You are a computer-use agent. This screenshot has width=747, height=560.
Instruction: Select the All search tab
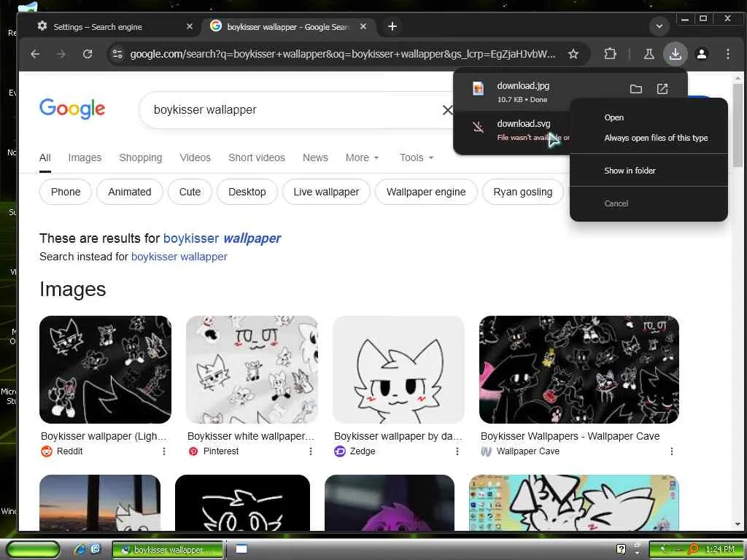click(44, 157)
